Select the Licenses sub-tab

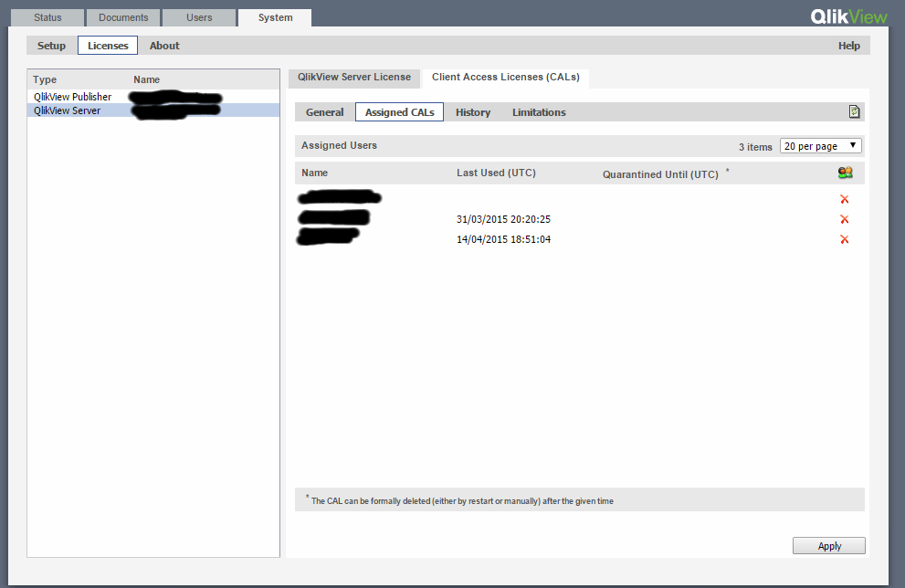point(108,46)
